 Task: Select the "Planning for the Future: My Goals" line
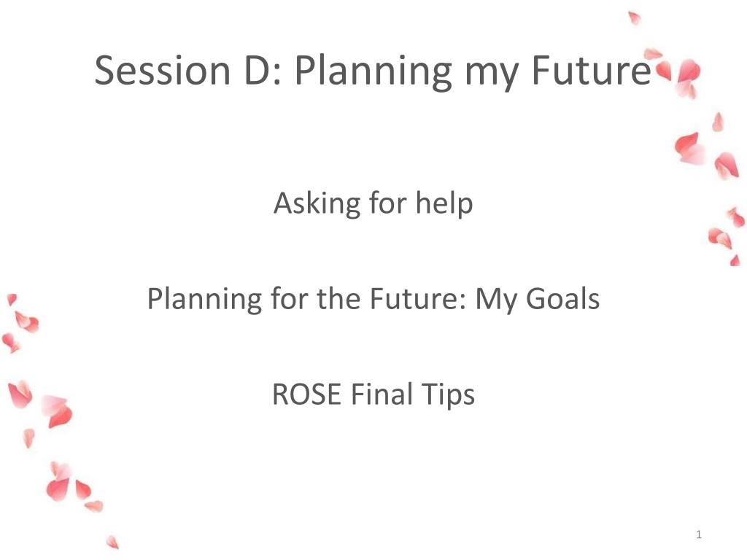click(373, 300)
